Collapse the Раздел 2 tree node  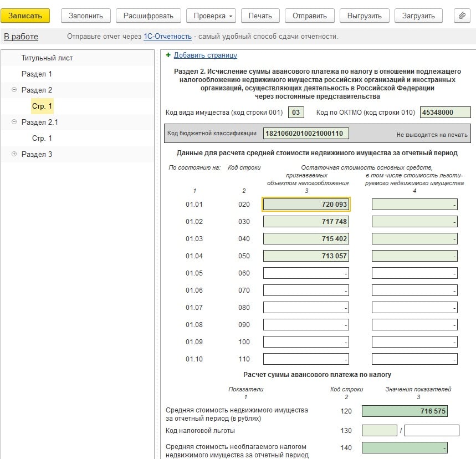point(14,90)
